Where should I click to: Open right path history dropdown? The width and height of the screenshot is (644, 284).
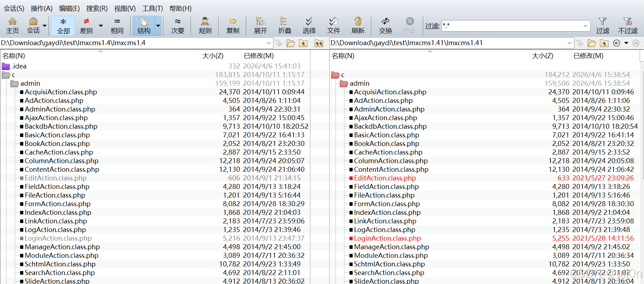[569, 43]
